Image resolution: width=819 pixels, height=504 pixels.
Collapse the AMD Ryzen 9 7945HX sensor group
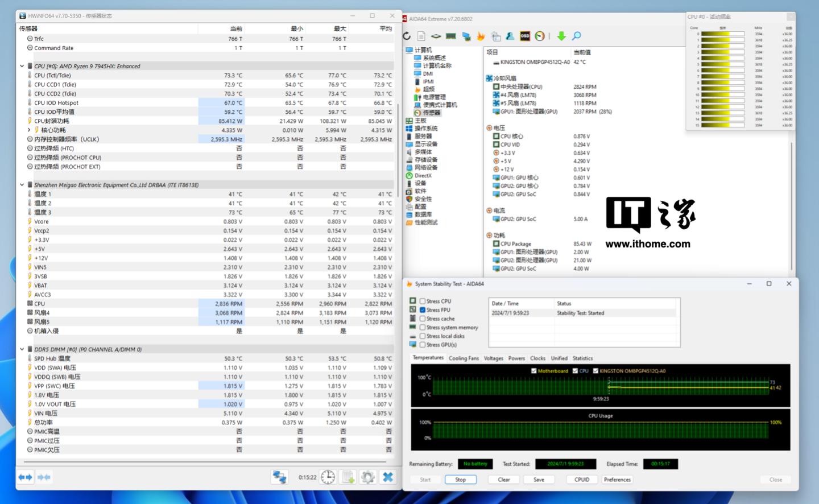(x=22, y=66)
